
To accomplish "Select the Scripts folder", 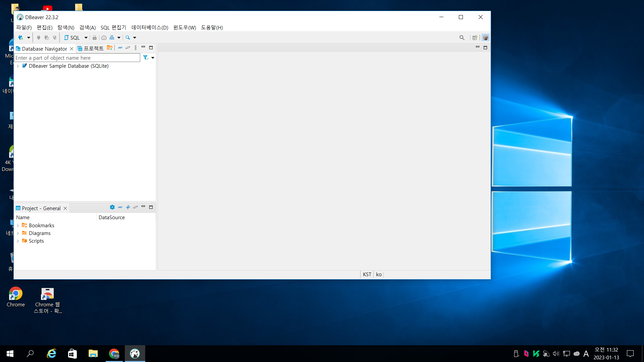I will coord(36,241).
